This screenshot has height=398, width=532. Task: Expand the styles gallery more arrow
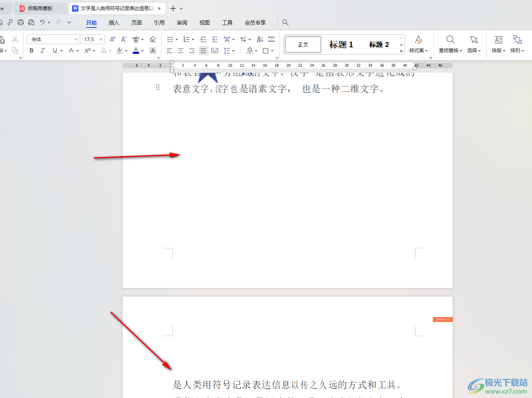[401, 51]
